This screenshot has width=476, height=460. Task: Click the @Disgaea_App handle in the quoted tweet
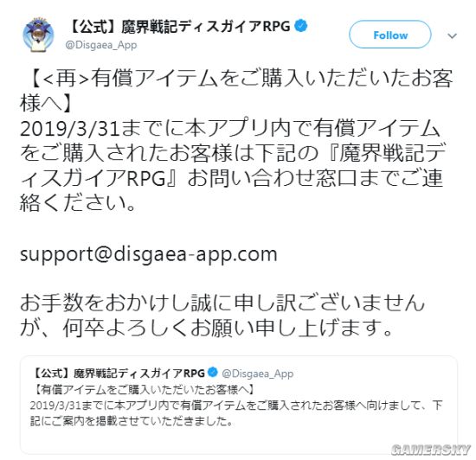[257, 374]
